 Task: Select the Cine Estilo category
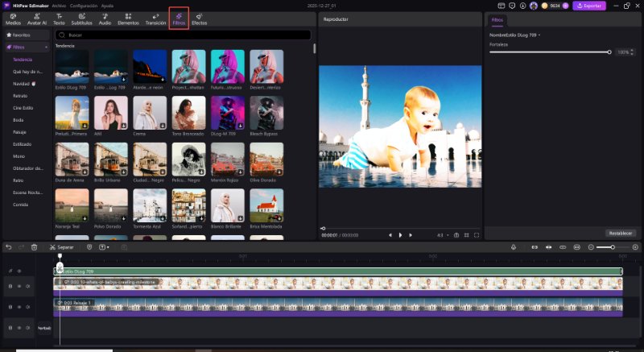(23, 108)
